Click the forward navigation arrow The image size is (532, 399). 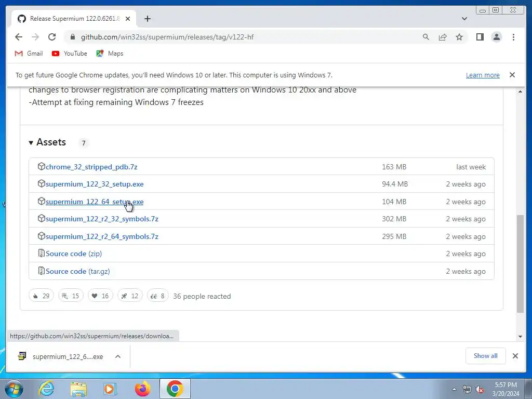pyautogui.click(x=35, y=37)
